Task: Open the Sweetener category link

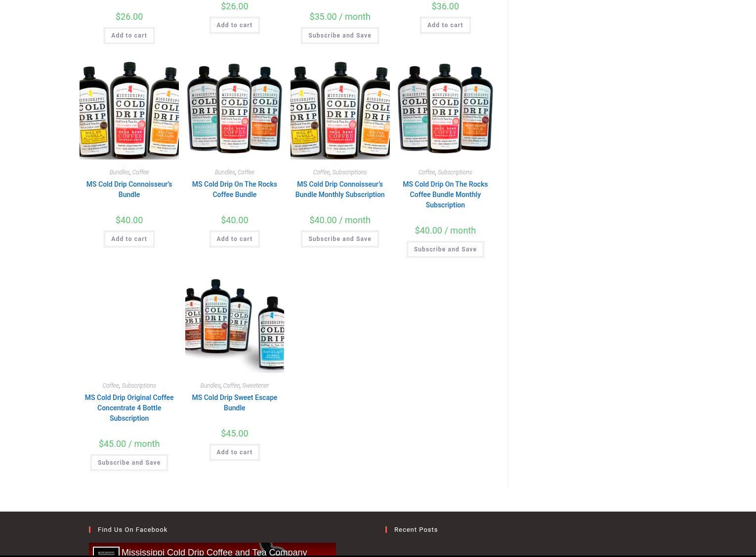Action: 255,386
